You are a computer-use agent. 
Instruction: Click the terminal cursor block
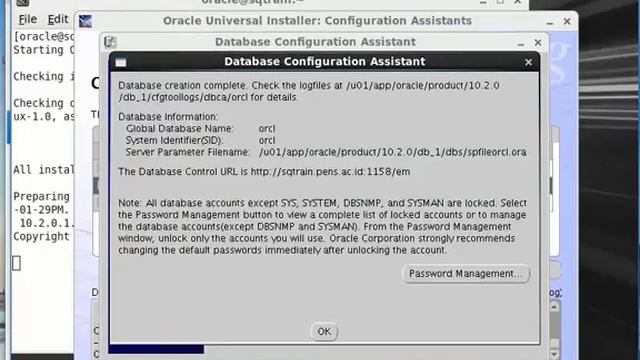click(x=16, y=263)
